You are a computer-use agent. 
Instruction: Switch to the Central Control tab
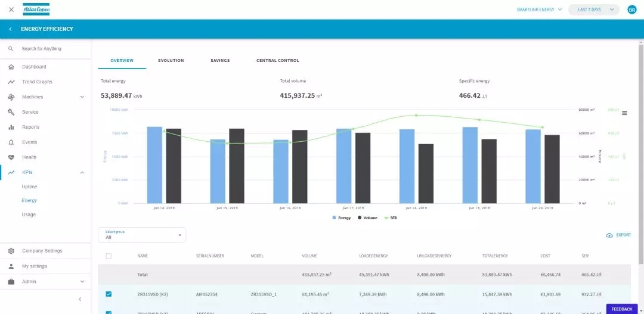(278, 61)
